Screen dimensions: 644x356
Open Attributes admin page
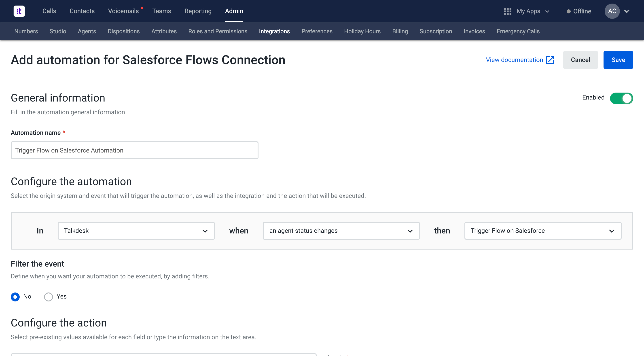(164, 31)
